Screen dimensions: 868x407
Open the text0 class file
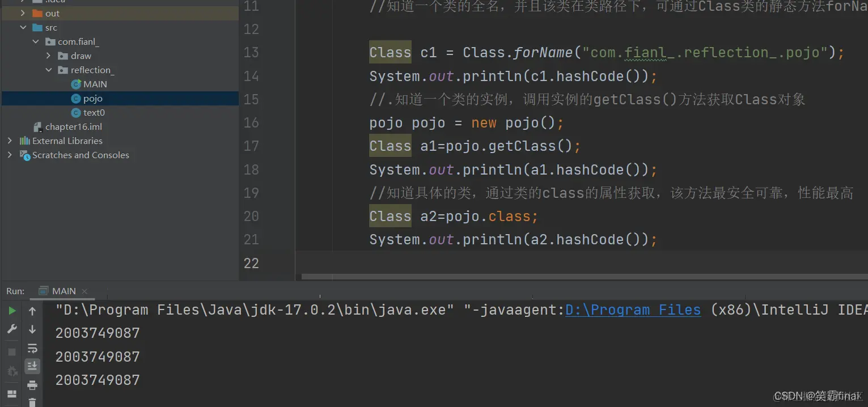[94, 113]
